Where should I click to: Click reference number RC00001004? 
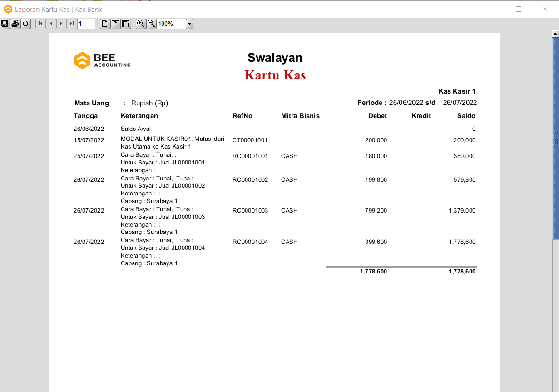click(250, 242)
